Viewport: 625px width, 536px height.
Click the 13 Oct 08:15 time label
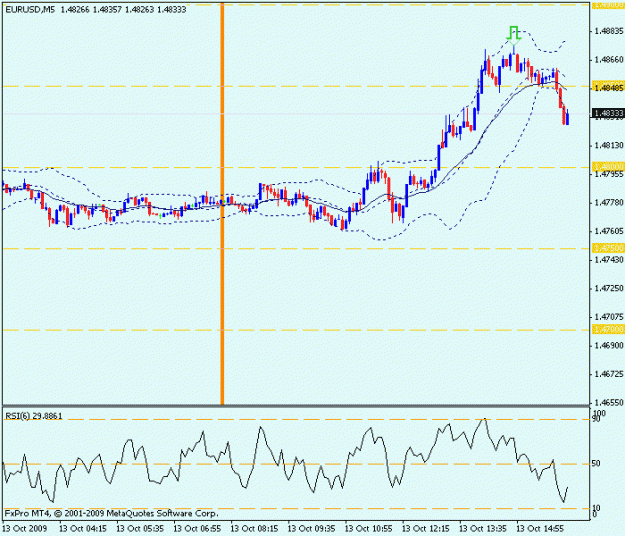pos(254,529)
